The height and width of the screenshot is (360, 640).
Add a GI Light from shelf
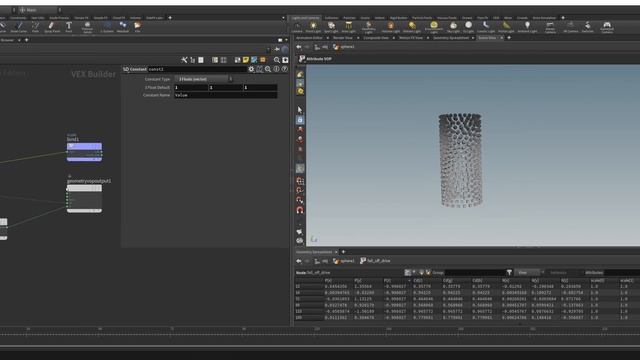(x=469, y=27)
